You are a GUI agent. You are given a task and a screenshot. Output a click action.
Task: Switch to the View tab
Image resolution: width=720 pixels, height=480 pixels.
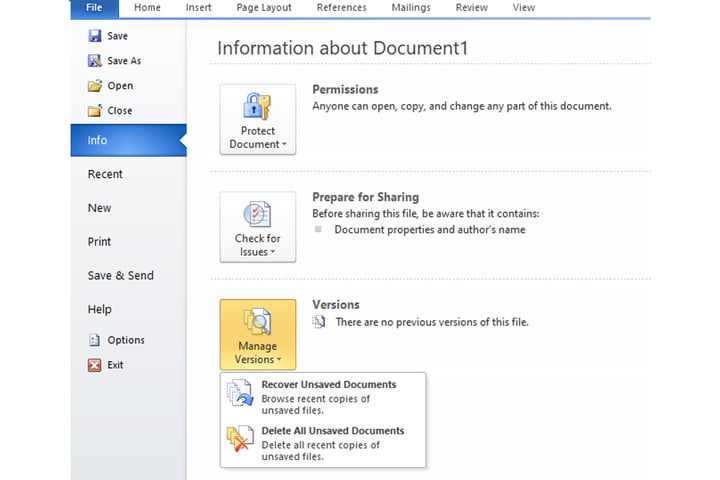(x=523, y=8)
